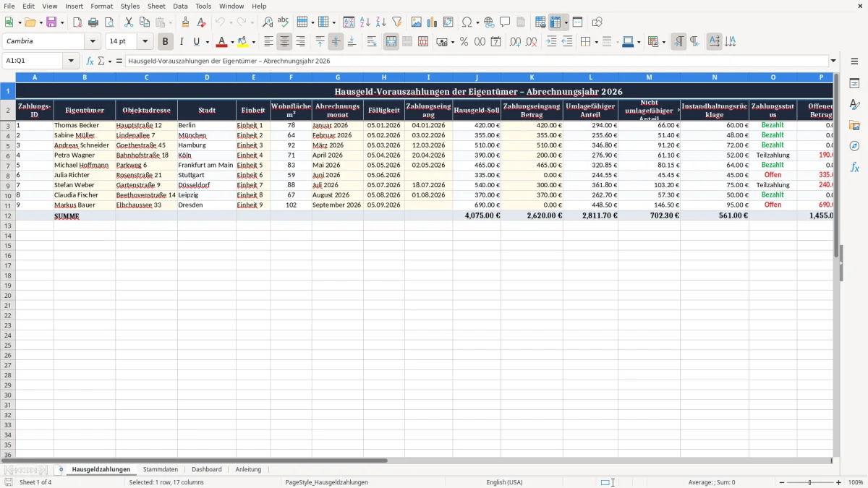This screenshot has height=488, width=868.
Task: Open the Sidebar Settings menu
Action: [x=855, y=61]
